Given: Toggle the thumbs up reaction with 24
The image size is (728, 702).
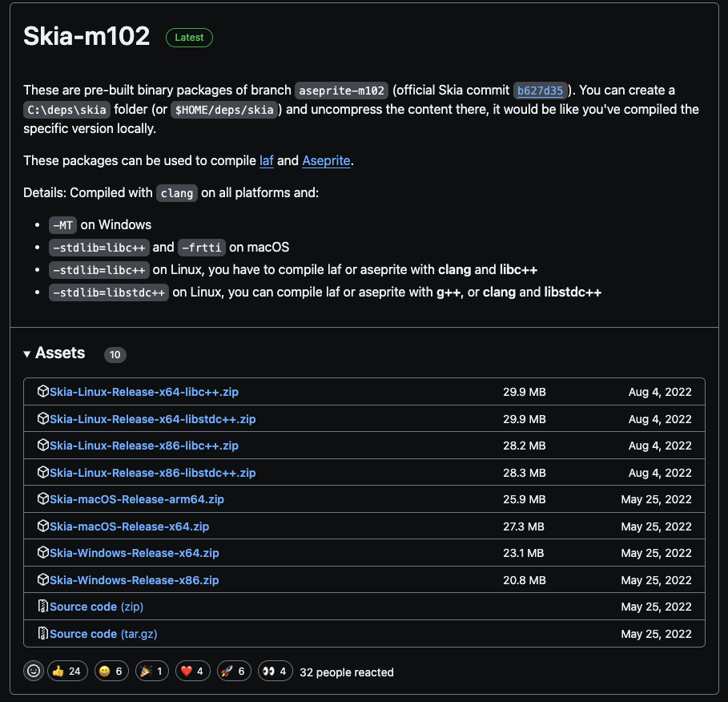Looking at the screenshot, I should click(x=67, y=671).
